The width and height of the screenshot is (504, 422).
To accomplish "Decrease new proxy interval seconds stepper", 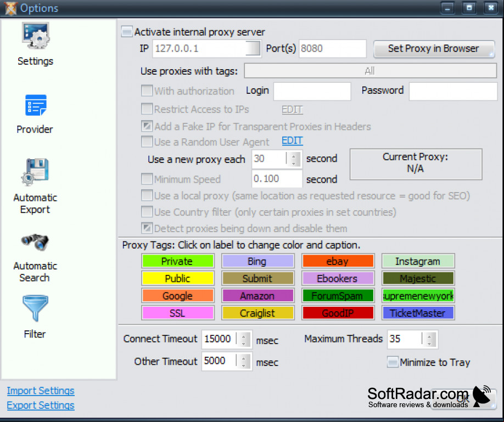I will tap(294, 162).
